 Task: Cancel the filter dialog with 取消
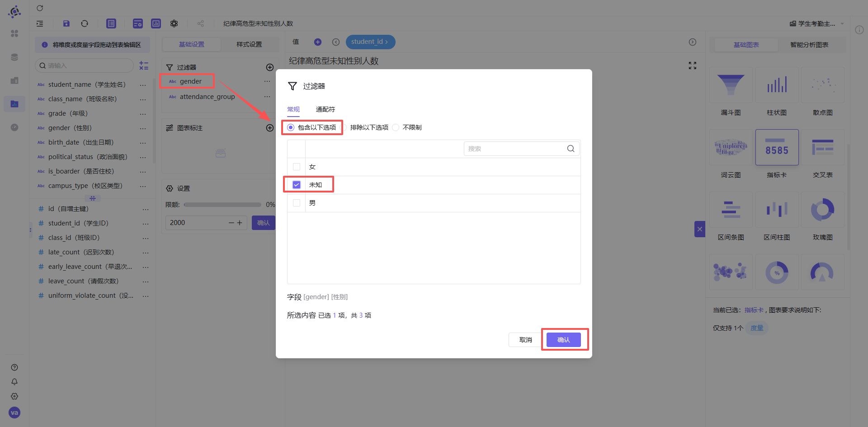(x=525, y=340)
